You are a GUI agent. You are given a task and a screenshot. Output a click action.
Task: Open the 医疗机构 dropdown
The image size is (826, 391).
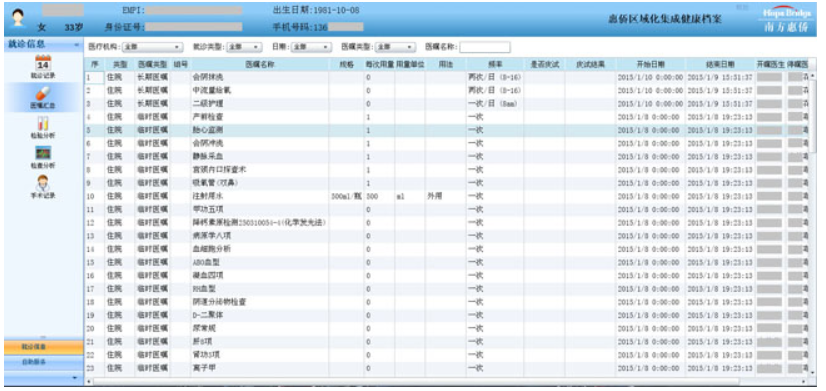152,47
